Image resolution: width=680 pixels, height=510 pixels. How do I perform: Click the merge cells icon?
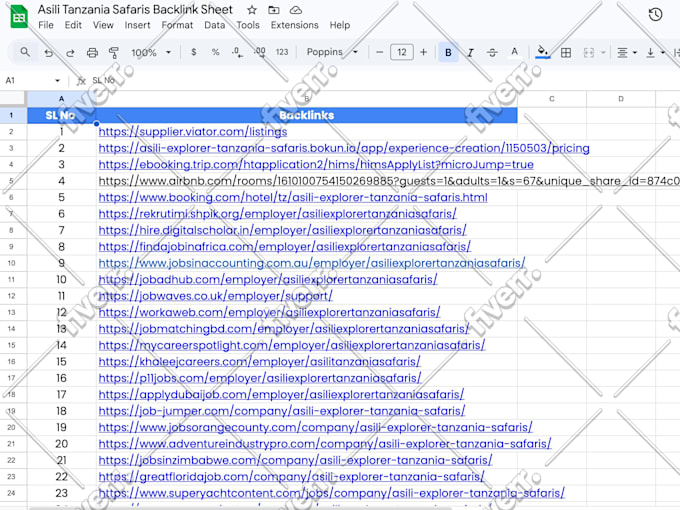[x=588, y=53]
